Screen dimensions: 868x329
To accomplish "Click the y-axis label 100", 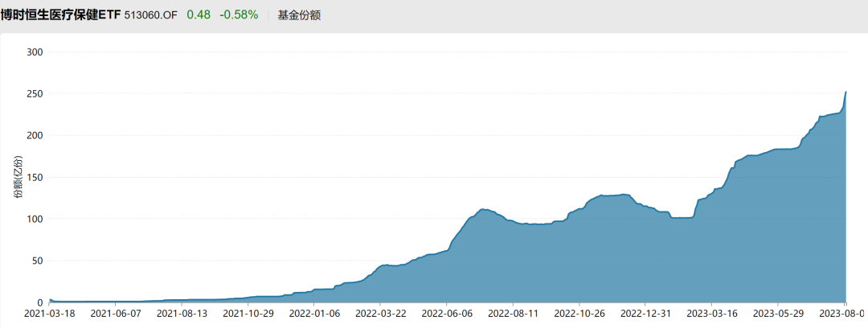I will point(35,219).
